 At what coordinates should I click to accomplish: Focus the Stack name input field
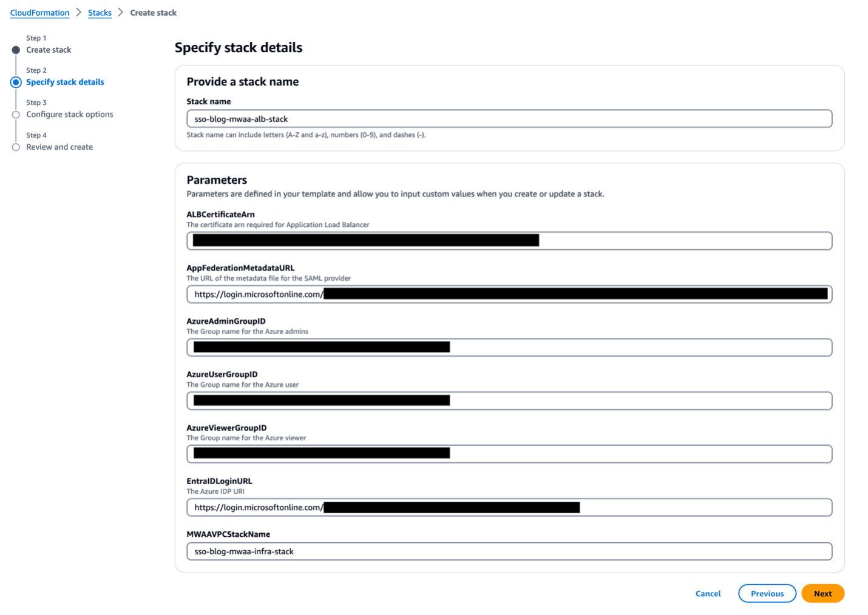point(509,119)
